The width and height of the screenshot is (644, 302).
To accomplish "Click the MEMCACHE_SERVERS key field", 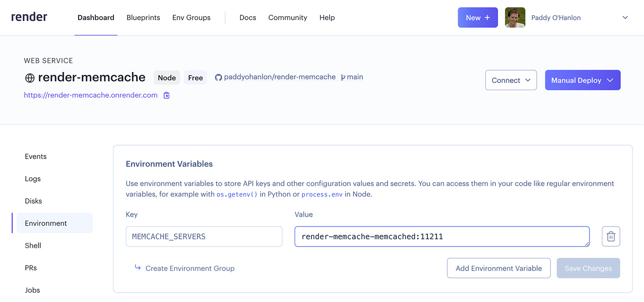I will [x=204, y=236].
